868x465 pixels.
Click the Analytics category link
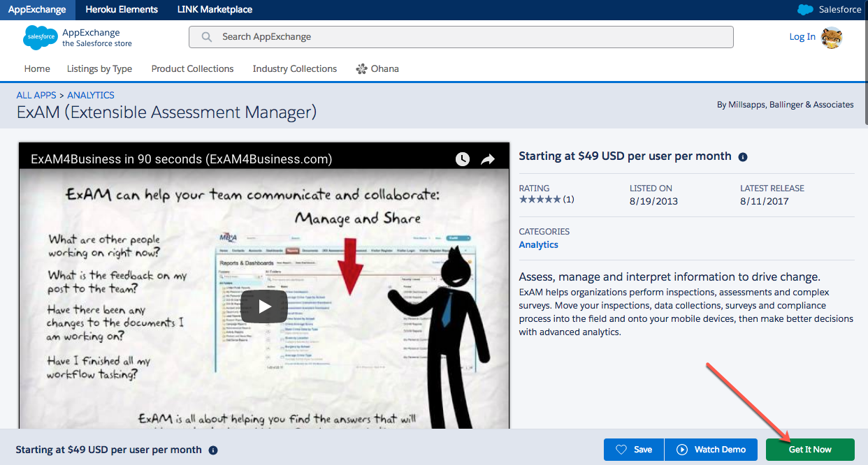pyautogui.click(x=538, y=244)
